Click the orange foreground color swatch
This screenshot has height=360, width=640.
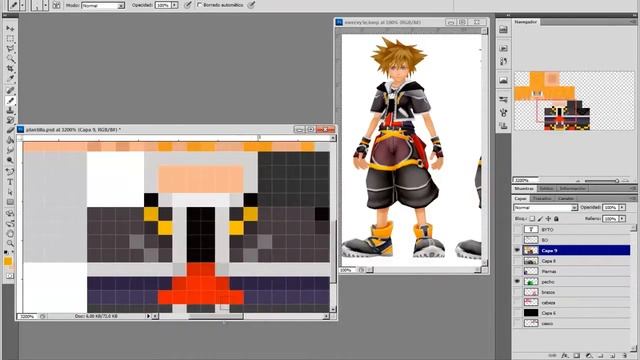click(x=8, y=261)
